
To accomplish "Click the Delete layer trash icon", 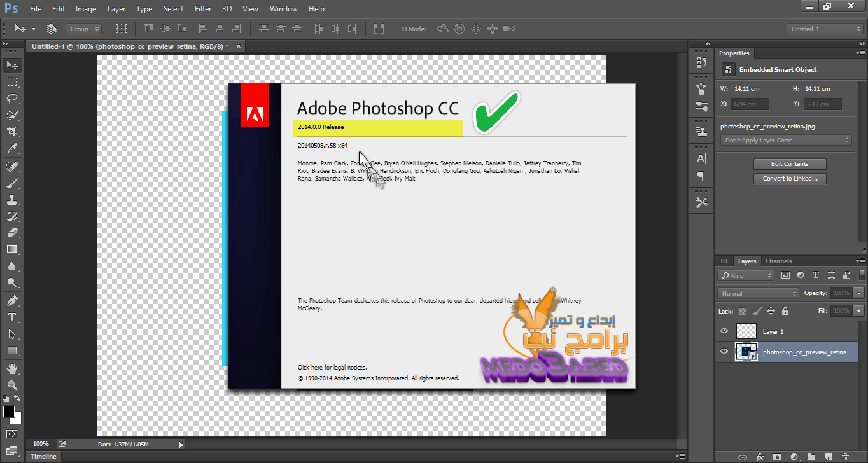I will (x=845, y=457).
